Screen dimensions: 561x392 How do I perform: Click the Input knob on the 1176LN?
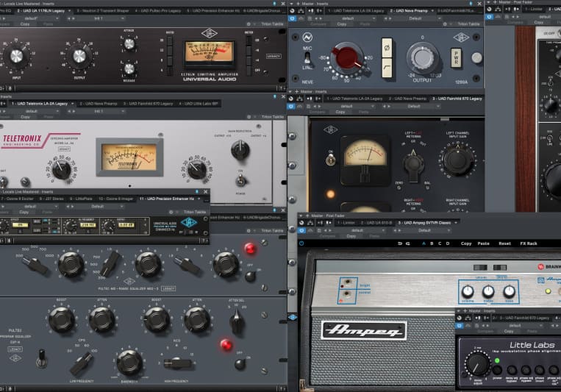[16, 56]
